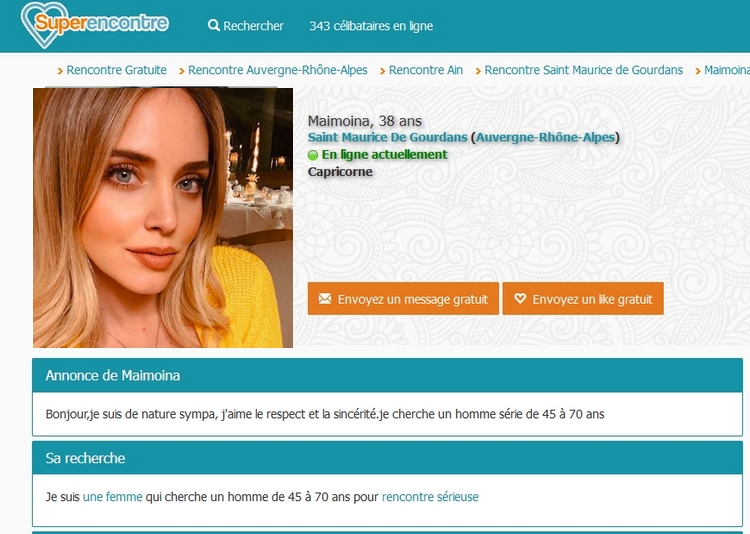Open the 343 célibataires en ligne list
This screenshot has height=534, width=750.
click(x=371, y=26)
